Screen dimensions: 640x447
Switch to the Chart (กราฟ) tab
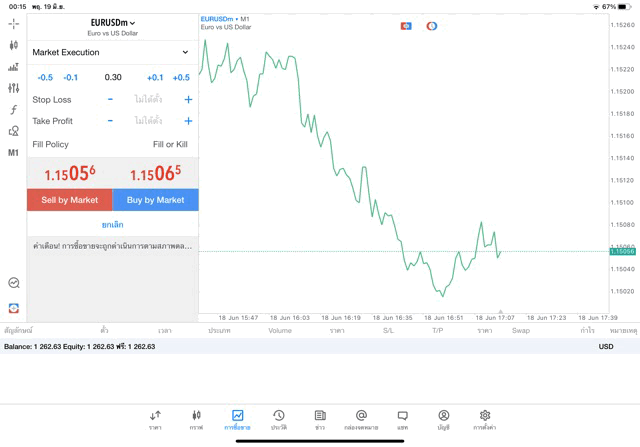(x=196, y=419)
